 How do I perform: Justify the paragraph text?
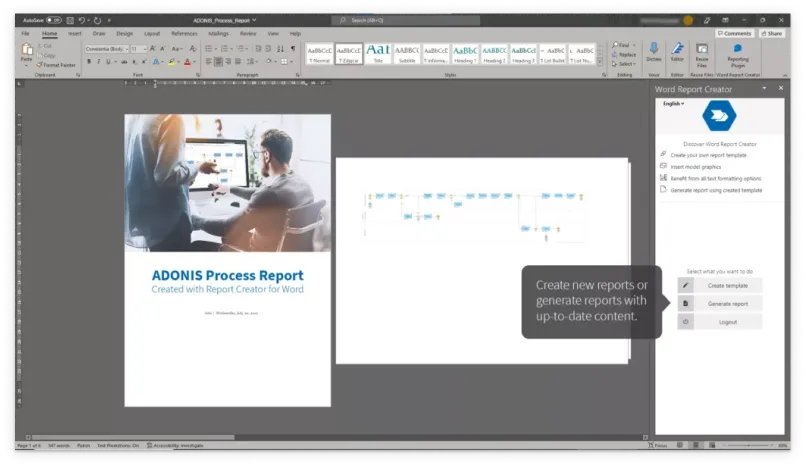(238, 62)
